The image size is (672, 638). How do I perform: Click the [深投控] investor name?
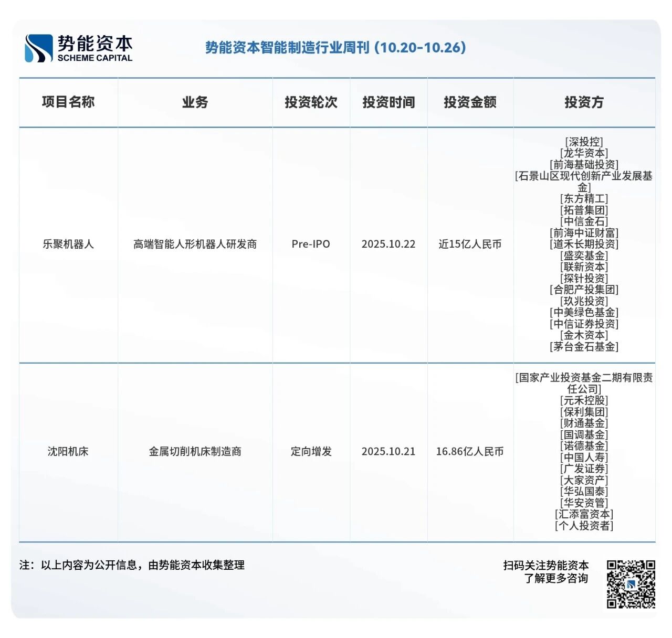pyautogui.click(x=584, y=142)
